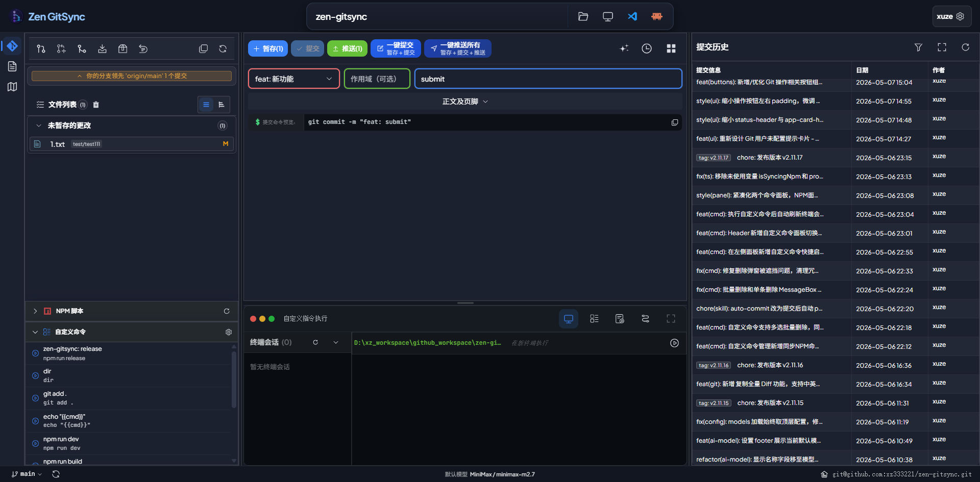
Task: Open the main branch selector in status bar
Action: pos(27,474)
